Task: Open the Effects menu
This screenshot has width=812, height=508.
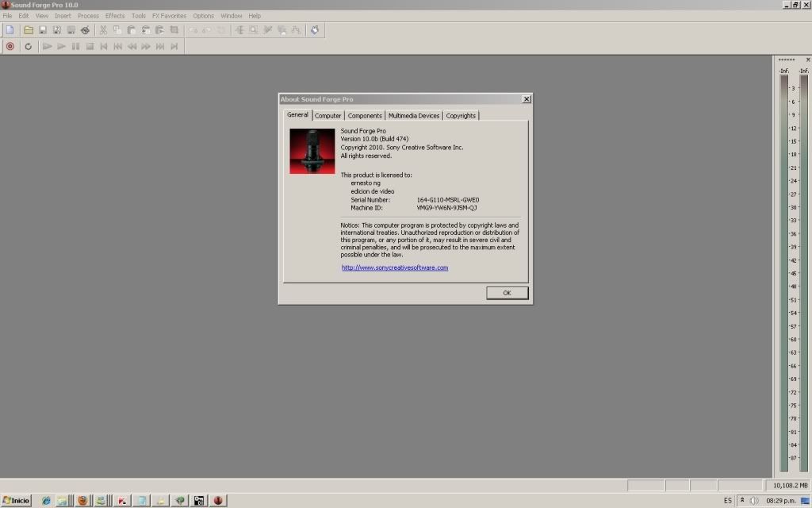Action: click(x=115, y=16)
